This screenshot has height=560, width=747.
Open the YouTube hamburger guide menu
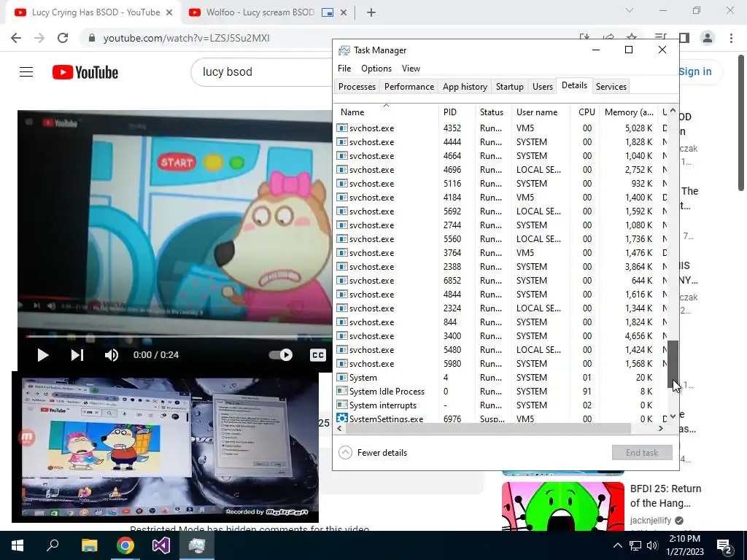tap(26, 72)
